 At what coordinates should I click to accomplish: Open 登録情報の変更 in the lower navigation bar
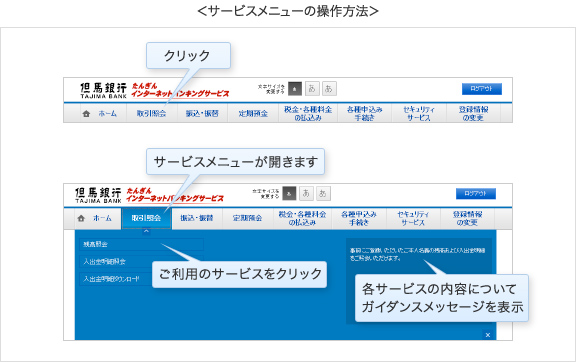[x=468, y=218]
